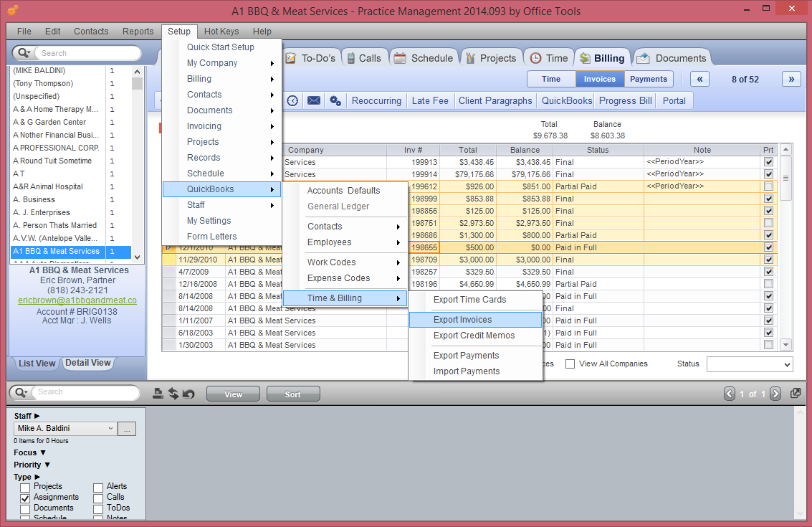Toggle Prt checkbox for invoice 199612
812x527 pixels.
pos(768,186)
